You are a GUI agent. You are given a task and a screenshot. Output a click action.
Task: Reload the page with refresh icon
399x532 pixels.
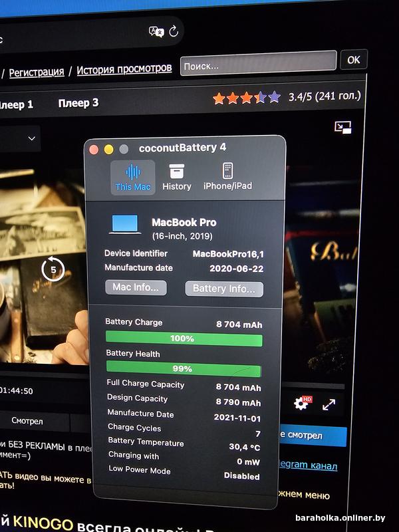[x=174, y=31]
